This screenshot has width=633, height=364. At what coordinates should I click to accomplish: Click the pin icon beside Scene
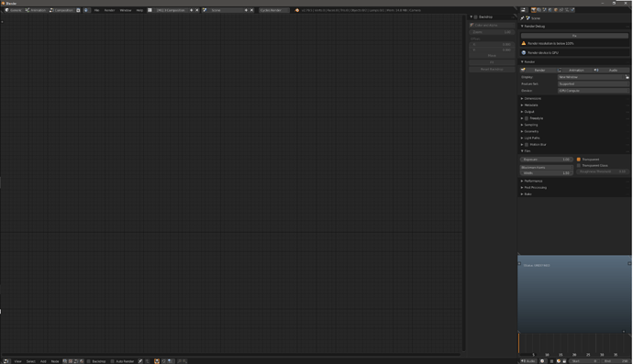click(522, 18)
